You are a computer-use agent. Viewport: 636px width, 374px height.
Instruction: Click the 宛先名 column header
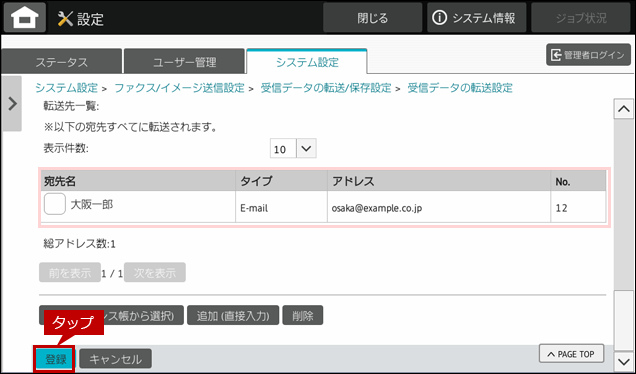tap(138, 181)
